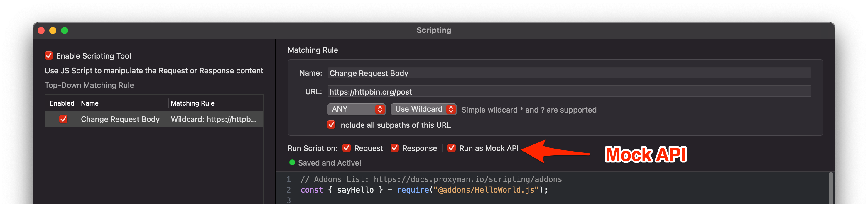Click the green Saved and Active status dot
Image resolution: width=868 pixels, height=204 pixels.
coord(292,163)
